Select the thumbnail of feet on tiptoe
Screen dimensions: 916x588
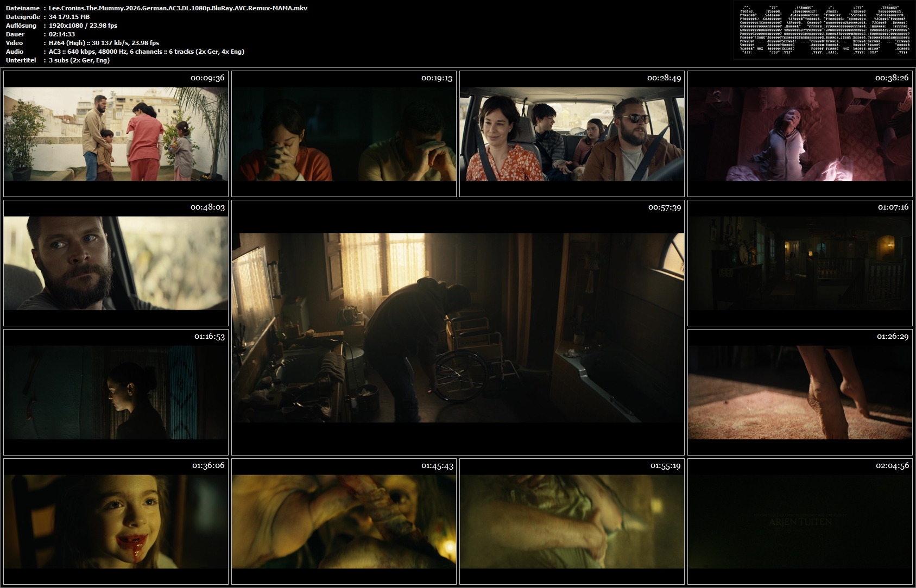point(800,392)
